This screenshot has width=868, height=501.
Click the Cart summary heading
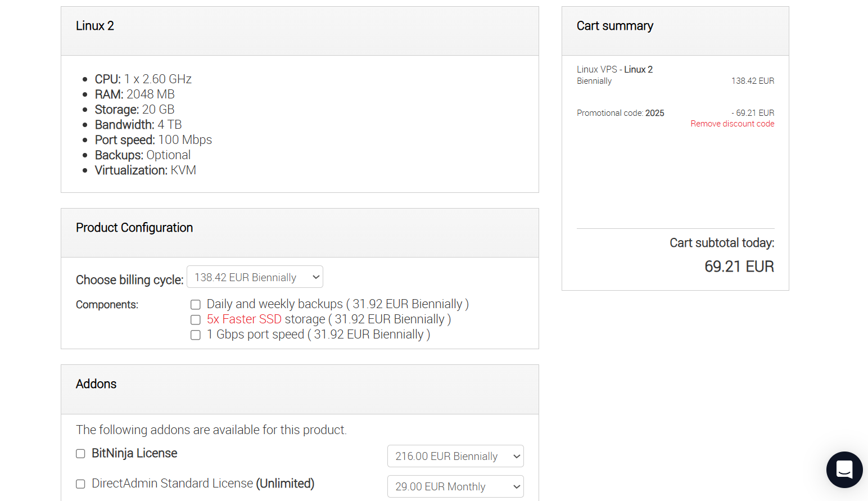coord(615,26)
